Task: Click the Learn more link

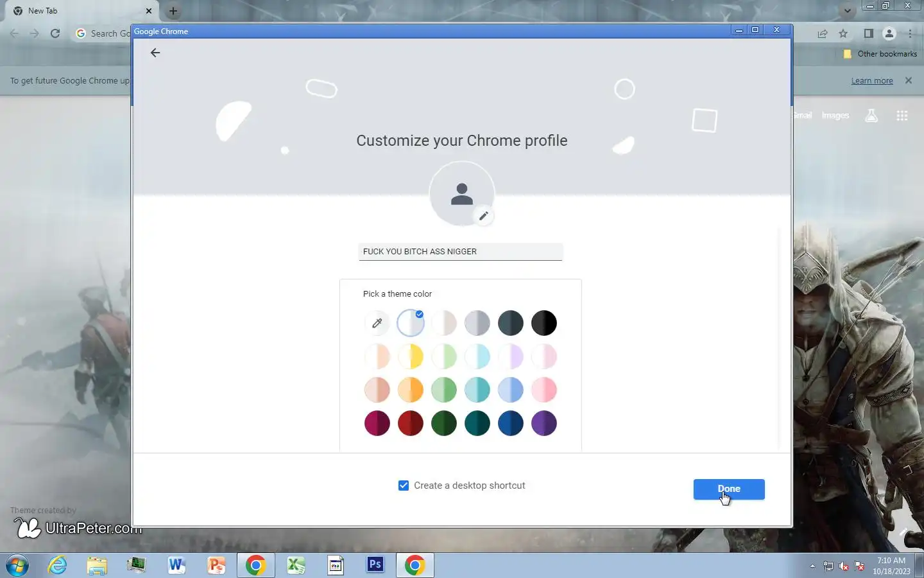Action: [x=872, y=81]
